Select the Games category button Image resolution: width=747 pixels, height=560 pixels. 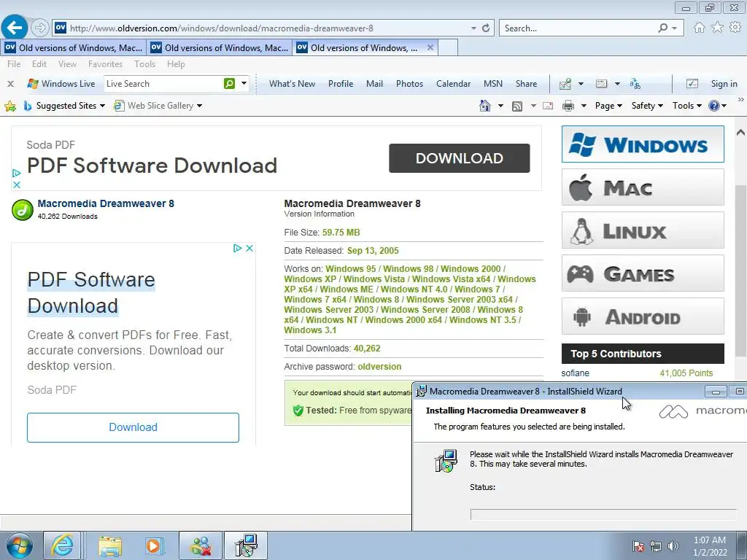[x=643, y=273]
